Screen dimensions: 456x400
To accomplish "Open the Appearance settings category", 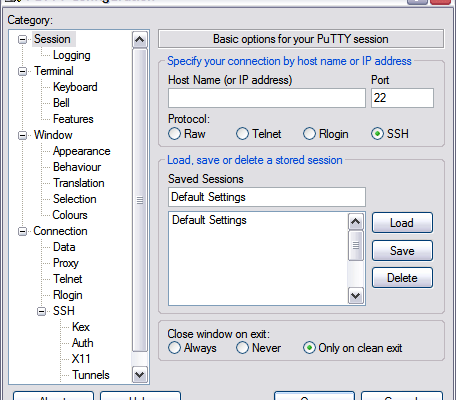I will (x=81, y=151).
